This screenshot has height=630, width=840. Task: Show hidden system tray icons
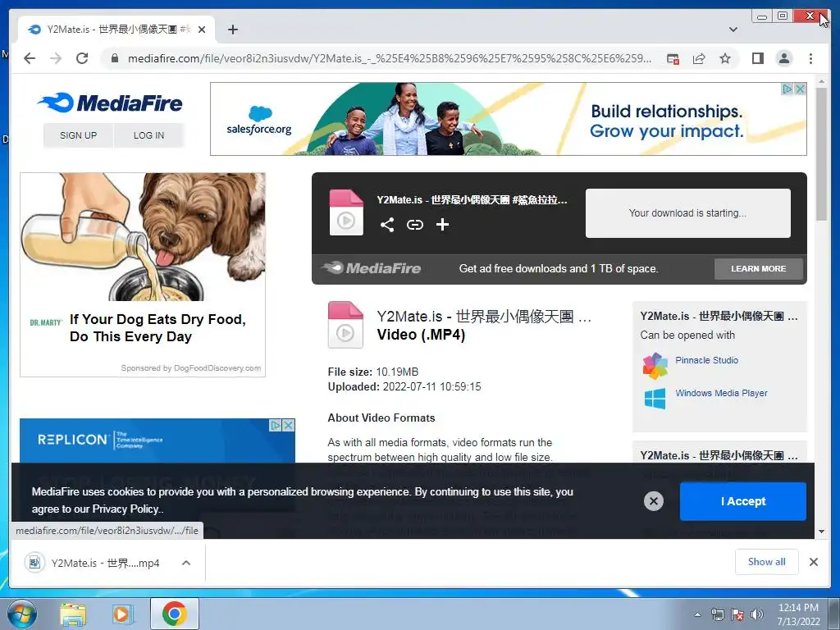697,614
